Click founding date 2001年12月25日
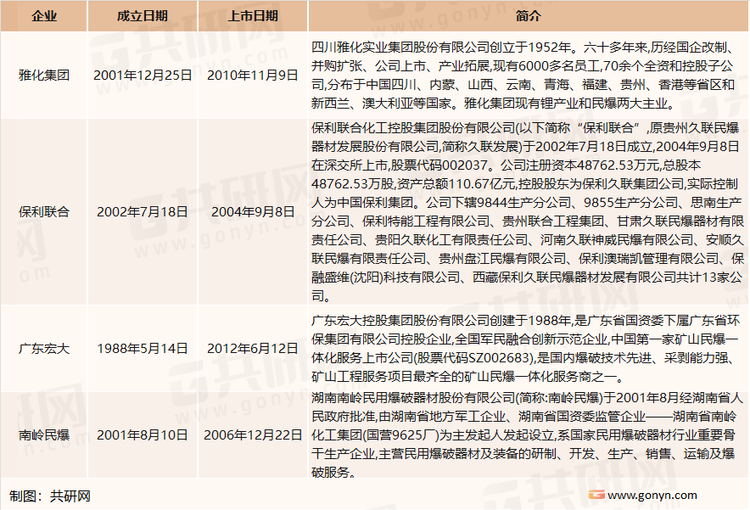 pyautogui.click(x=143, y=75)
